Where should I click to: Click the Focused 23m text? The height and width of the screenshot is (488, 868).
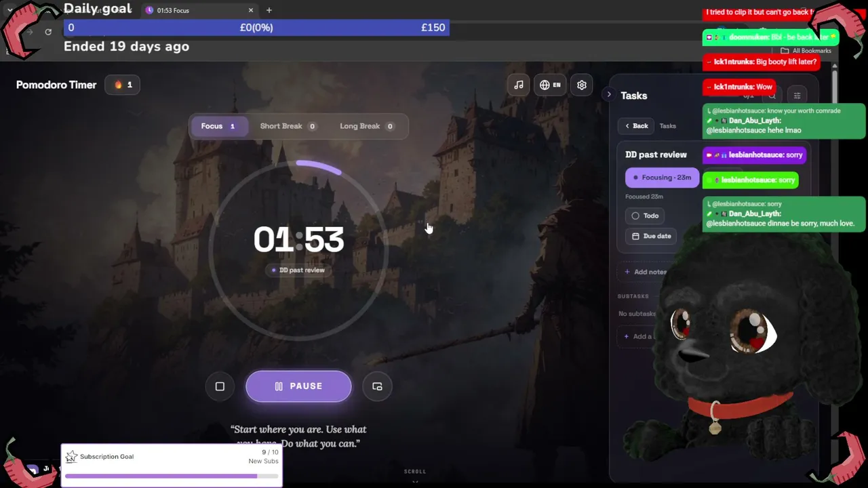(x=644, y=197)
